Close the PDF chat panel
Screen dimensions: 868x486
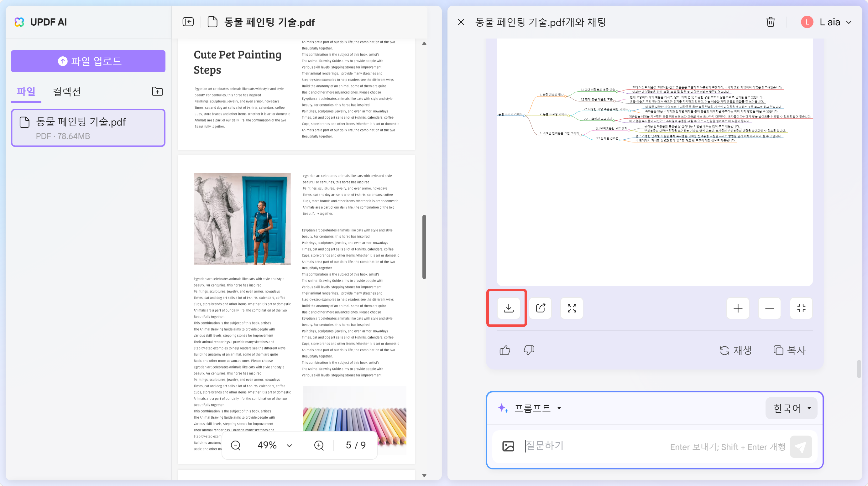[x=461, y=22]
